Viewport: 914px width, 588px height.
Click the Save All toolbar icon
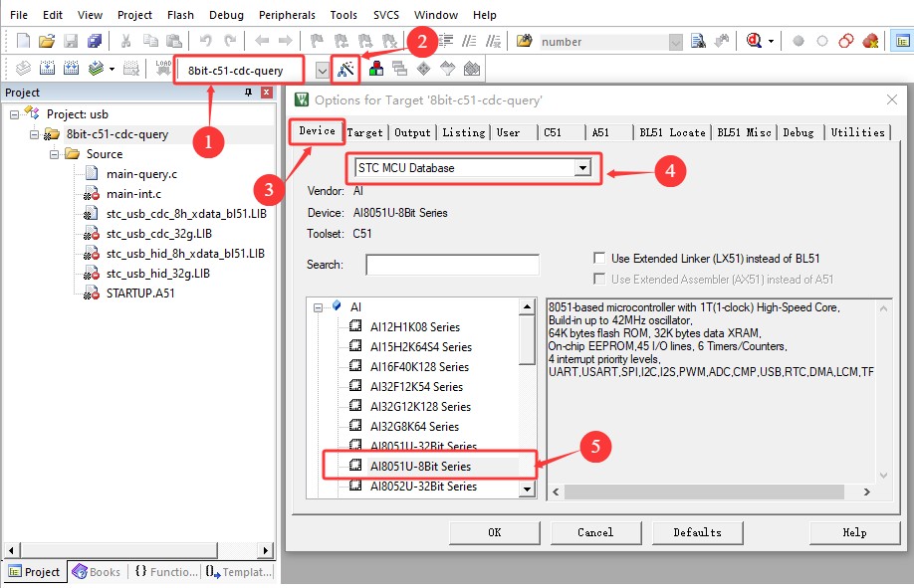click(95, 41)
